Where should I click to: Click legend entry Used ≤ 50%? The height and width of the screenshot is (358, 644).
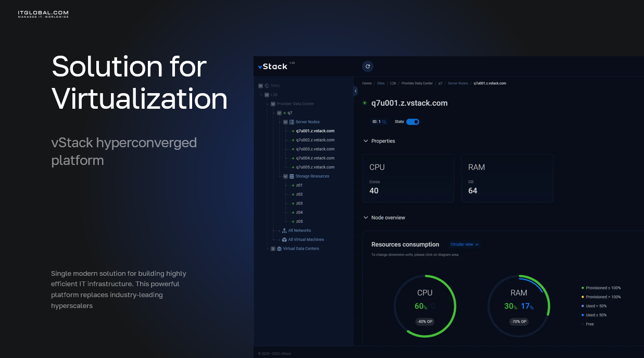(x=594, y=315)
